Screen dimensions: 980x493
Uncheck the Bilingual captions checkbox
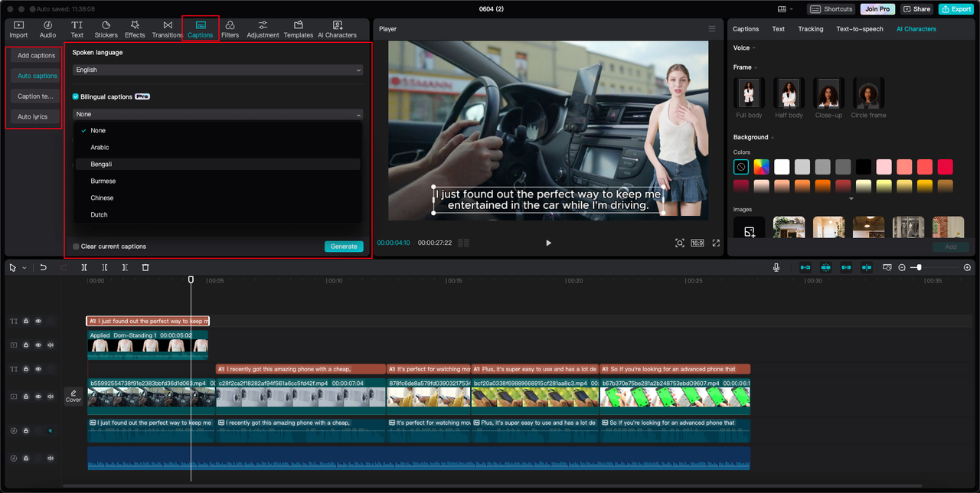point(76,96)
